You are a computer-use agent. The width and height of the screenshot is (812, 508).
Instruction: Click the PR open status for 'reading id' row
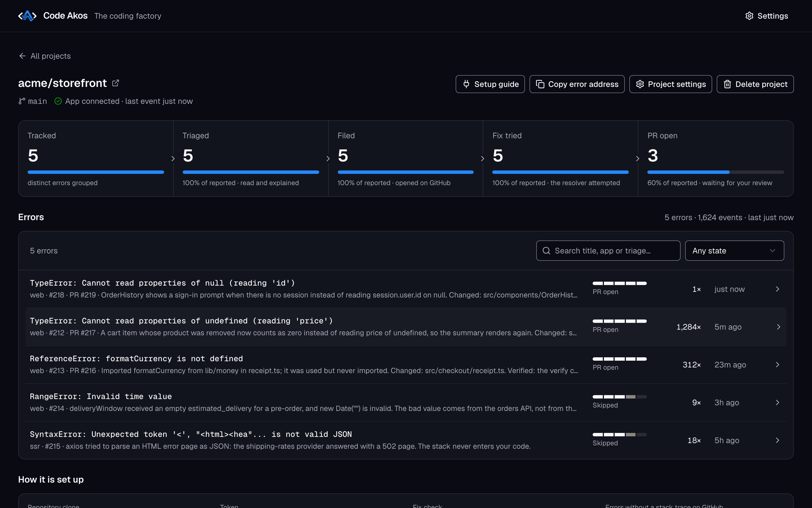tap(605, 292)
